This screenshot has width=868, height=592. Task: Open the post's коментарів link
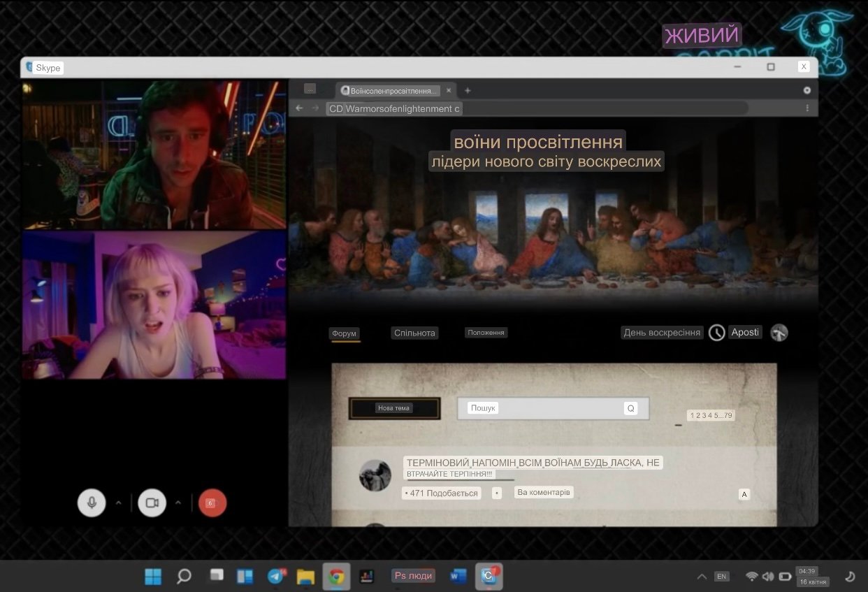pos(544,492)
